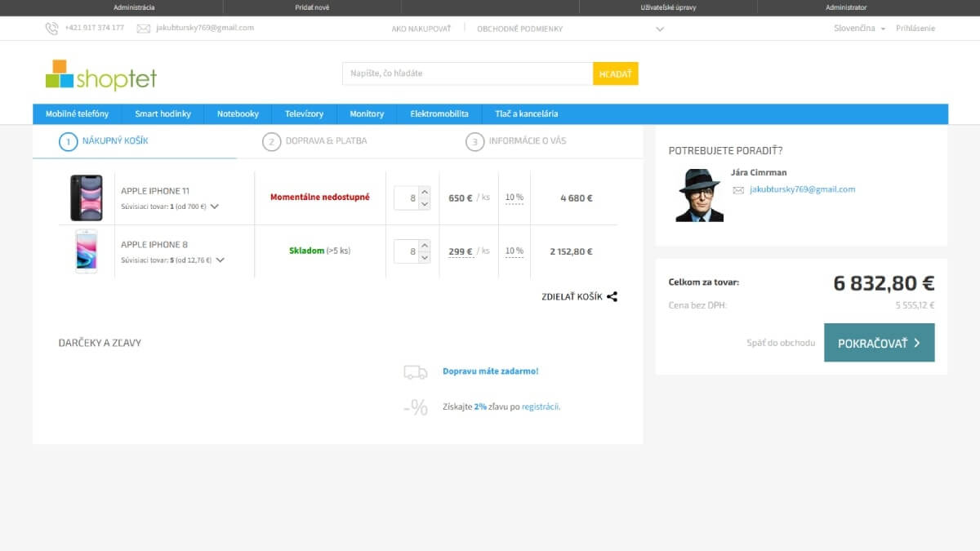
Task: Click the 299 € unit price for iPhone 8
Action: pyautogui.click(x=461, y=251)
